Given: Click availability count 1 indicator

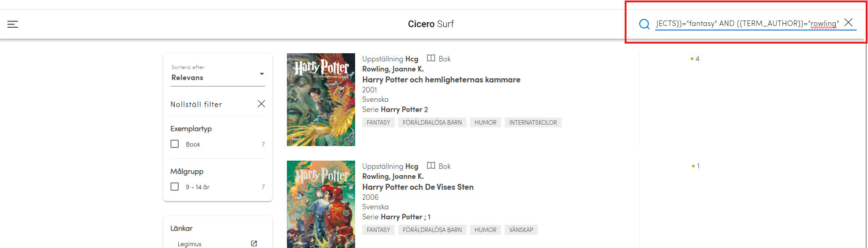Looking at the screenshot, I should click(x=696, y=166).
